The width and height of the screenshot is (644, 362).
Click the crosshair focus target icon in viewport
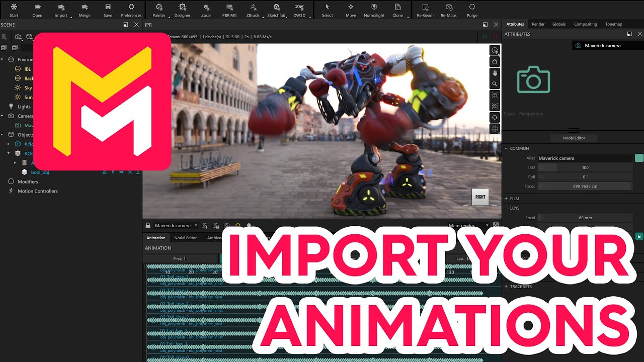coord(495,117)
